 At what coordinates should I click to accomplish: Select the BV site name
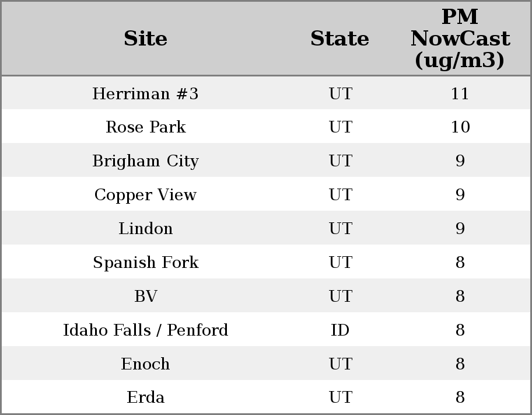pos(145,297)
